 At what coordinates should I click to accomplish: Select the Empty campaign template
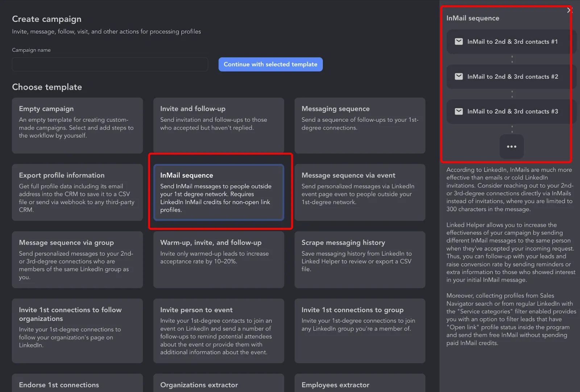[77, 125]
